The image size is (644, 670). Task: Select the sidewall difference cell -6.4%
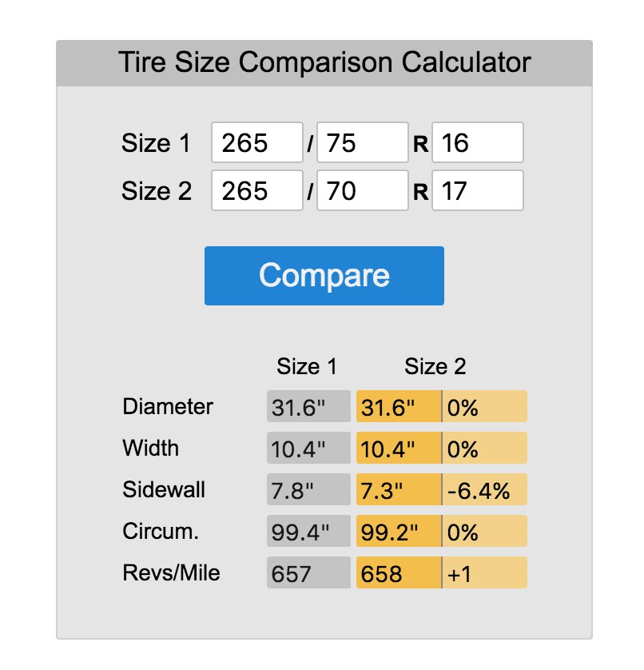tap(485, 489)
